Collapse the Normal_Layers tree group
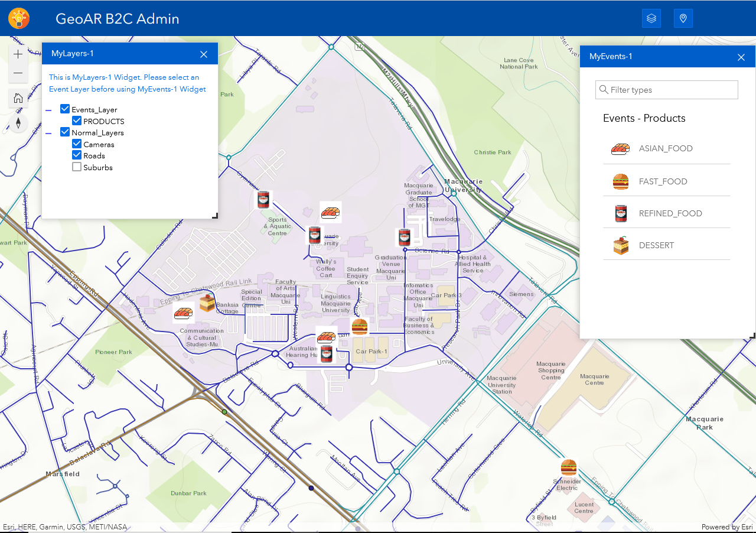The width and height of the screenshot is (756, 533). pos(49,133)
